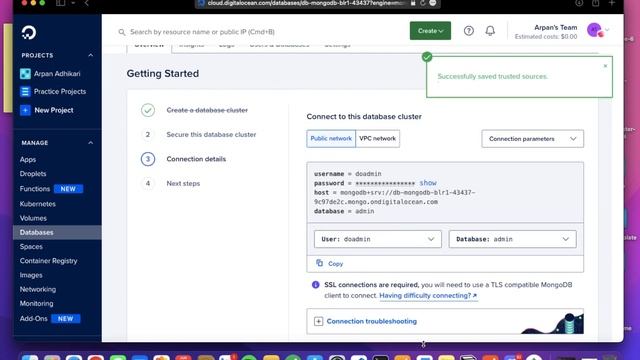Open the Connection parameters dropdown
This screenshot has width=640, height=360.
[532, 139]
